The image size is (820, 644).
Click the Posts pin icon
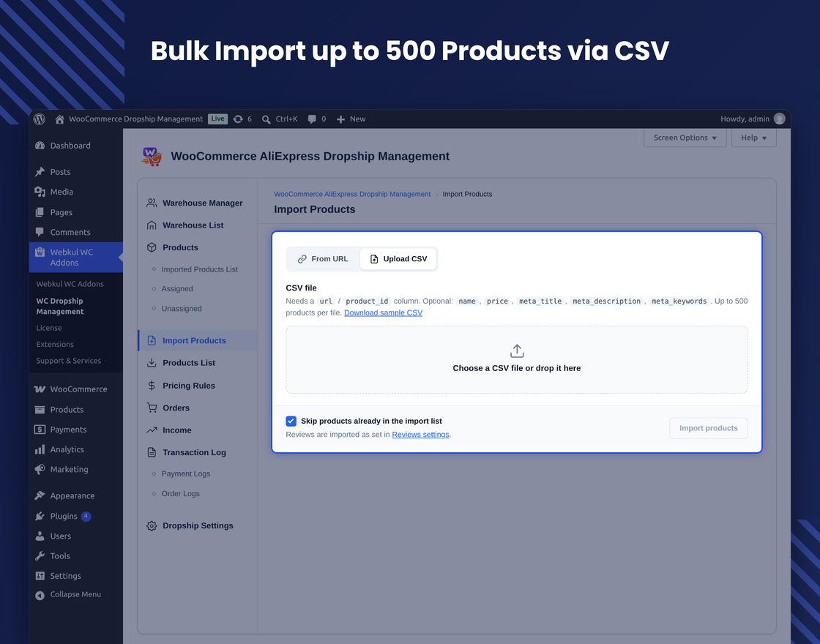40,171
